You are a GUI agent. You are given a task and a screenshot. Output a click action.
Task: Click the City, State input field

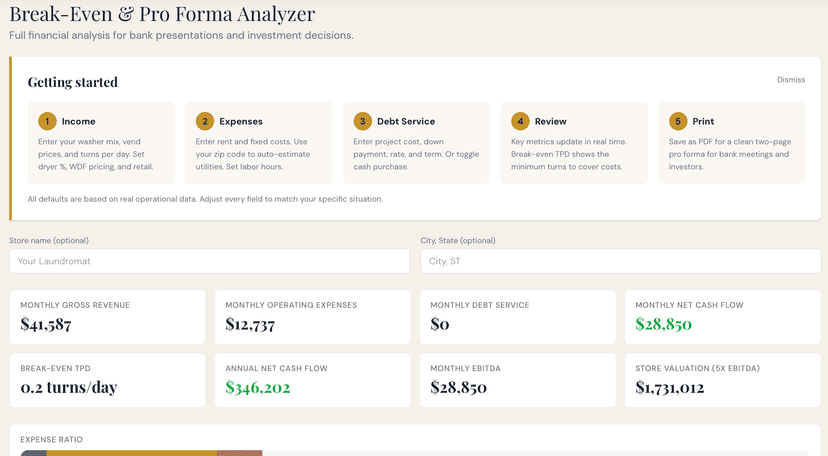[x=620, y=261]
